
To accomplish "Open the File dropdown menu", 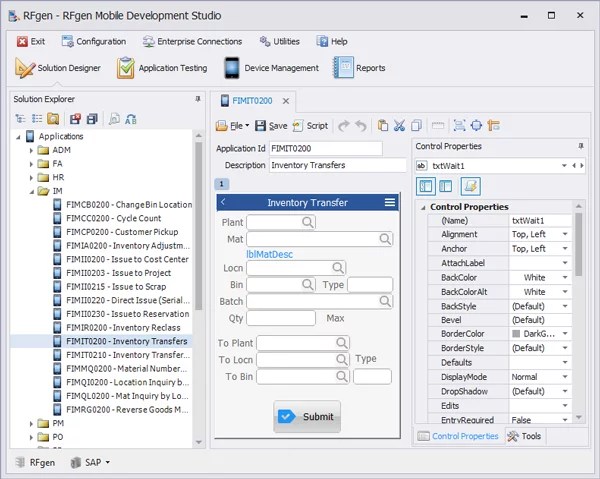I will [x=233, y=125].
